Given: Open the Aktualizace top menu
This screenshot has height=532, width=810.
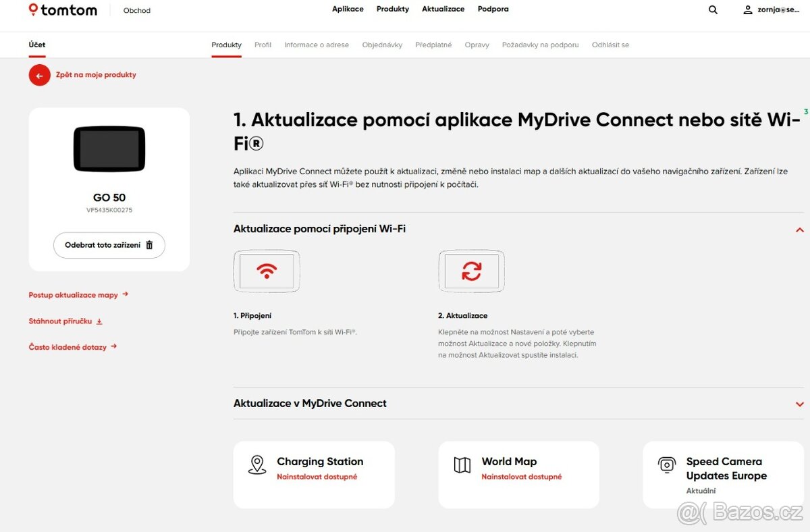Looking at the screenshot, I should click(x=443, y=9).
